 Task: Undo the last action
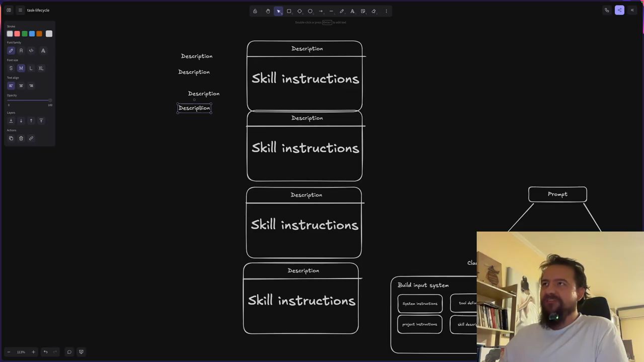coord(45,352)
